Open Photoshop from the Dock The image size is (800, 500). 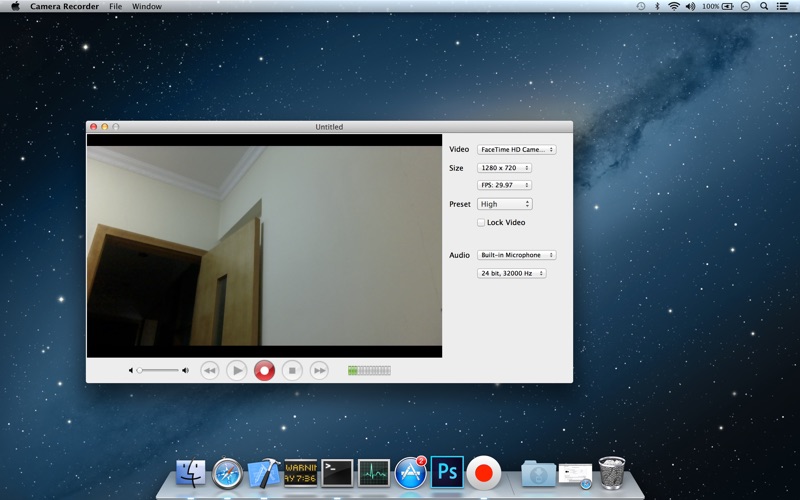(447, 472)
